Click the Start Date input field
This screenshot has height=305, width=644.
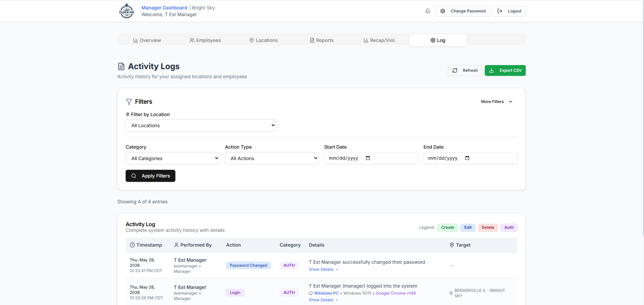click(371, 158)
